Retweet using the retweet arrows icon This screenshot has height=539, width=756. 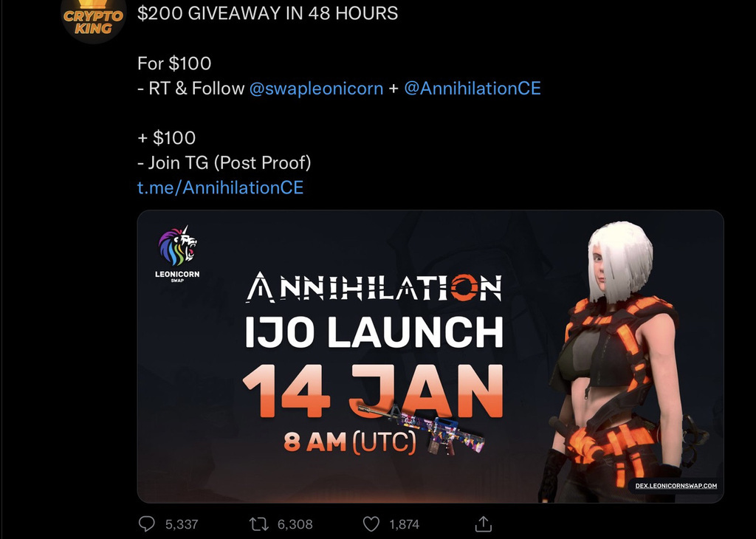tap(259, 524)
